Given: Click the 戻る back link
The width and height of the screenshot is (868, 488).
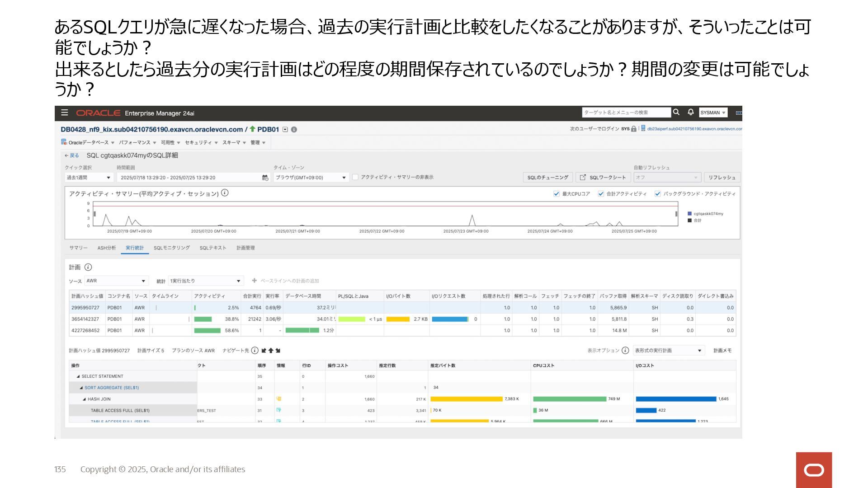Looking at the screenshot, I should click(x=72, y=155).
